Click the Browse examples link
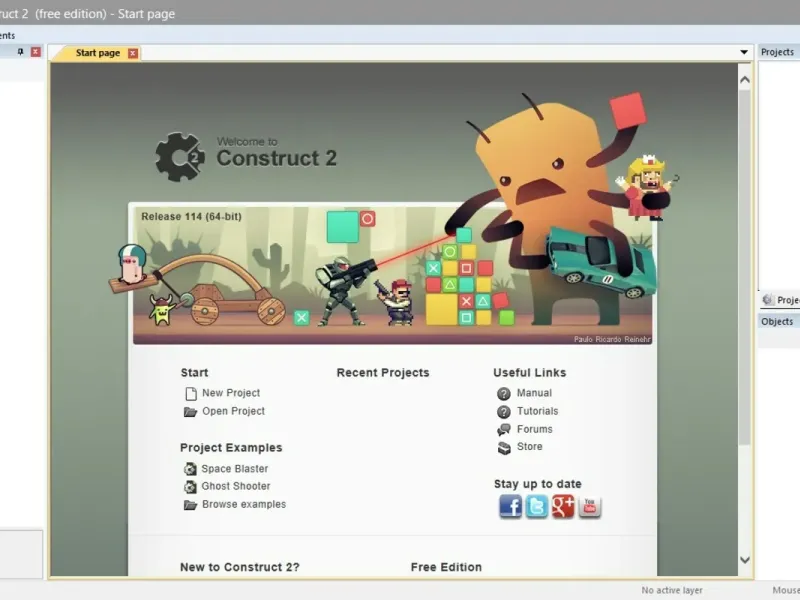The image size is (800, 600). coord(244,504)
